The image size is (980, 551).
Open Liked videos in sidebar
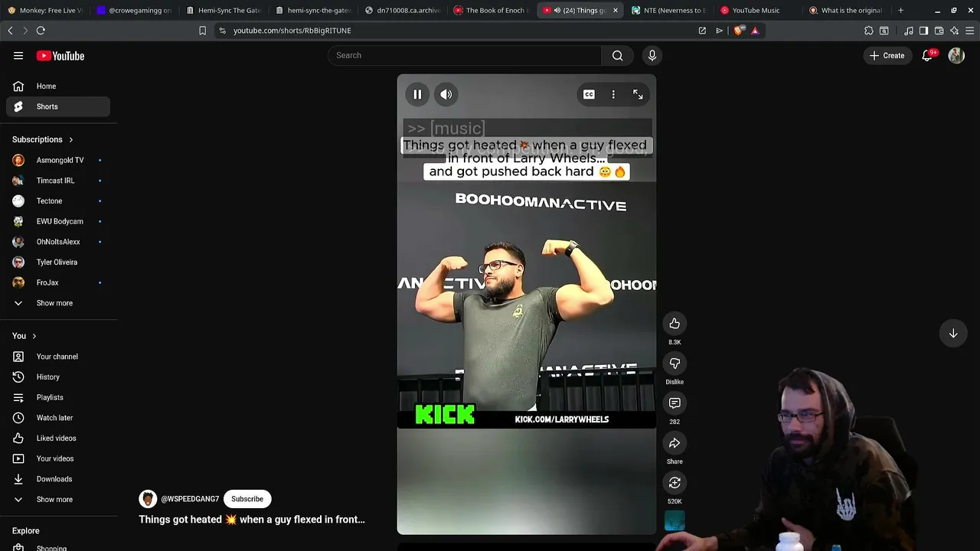[58, 439]
